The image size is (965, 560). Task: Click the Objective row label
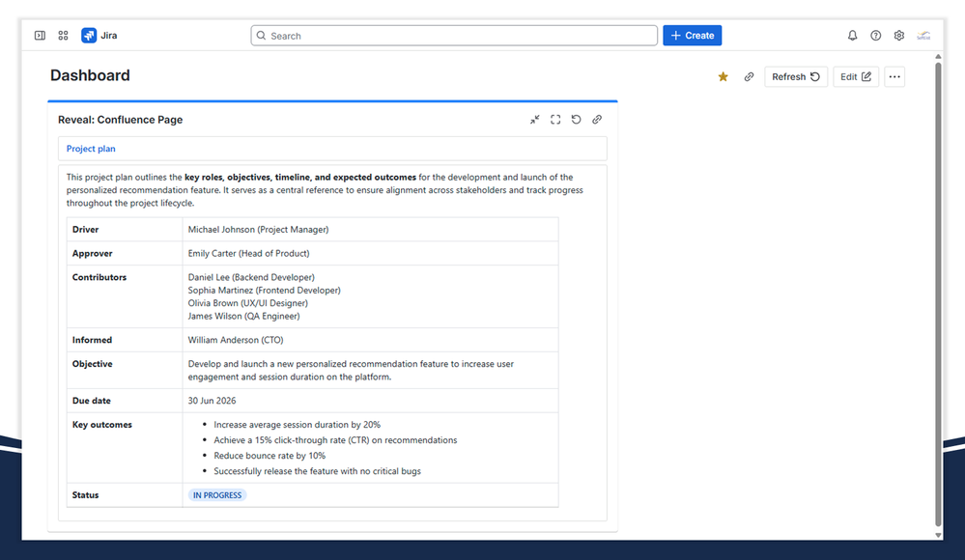(93, 364)
